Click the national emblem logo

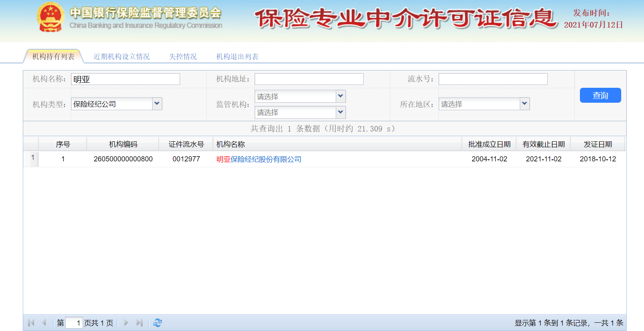coord(50,18)
